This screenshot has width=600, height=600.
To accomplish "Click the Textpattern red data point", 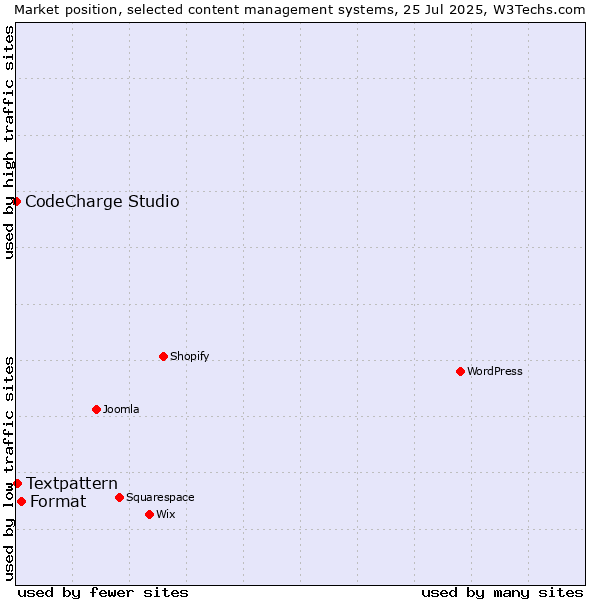I will 17,484.
